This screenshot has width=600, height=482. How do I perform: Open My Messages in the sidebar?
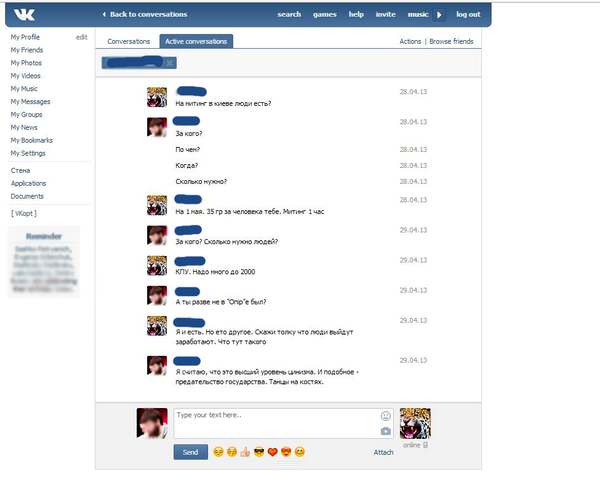[30, 101]
